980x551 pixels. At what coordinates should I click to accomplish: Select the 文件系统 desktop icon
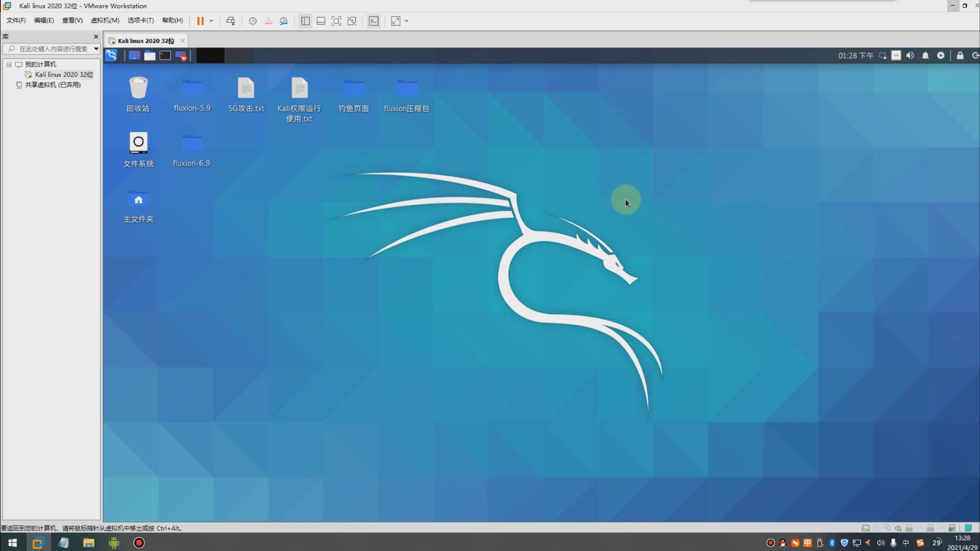click(x=138, y=149)
